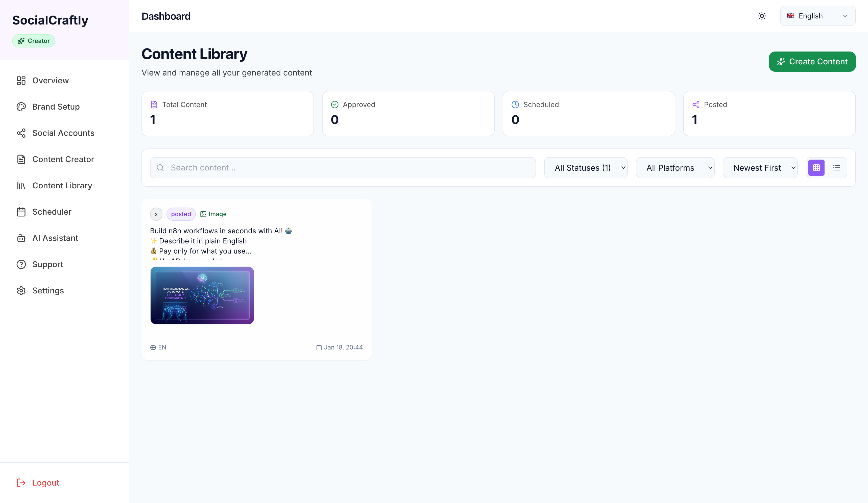The width and height of the screenshot is (868, 503).
Task: Open the Overview sidebar icon
Action: point(21,80)
